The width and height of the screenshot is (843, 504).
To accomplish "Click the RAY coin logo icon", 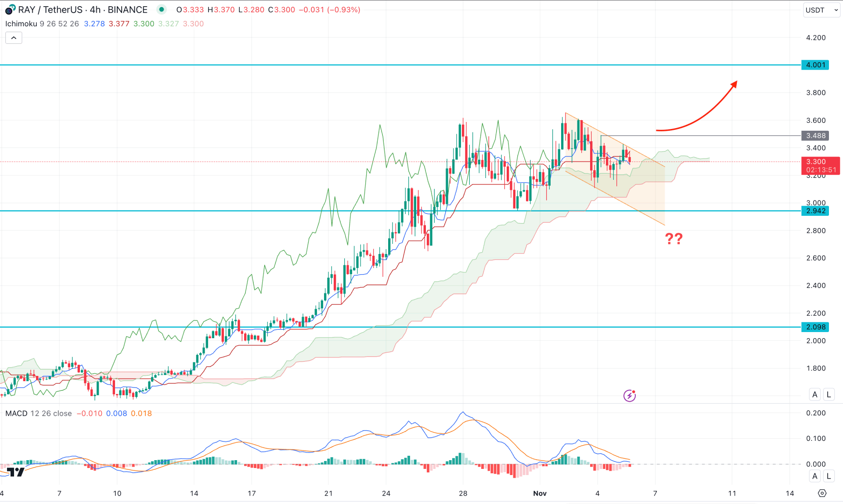I will [x=10, y=10].
